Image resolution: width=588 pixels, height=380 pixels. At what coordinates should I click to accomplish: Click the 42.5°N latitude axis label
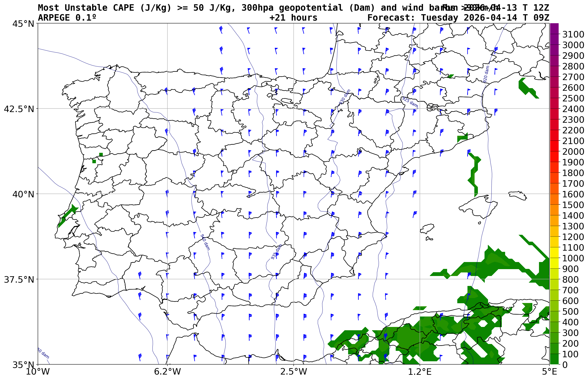point(19,109)
